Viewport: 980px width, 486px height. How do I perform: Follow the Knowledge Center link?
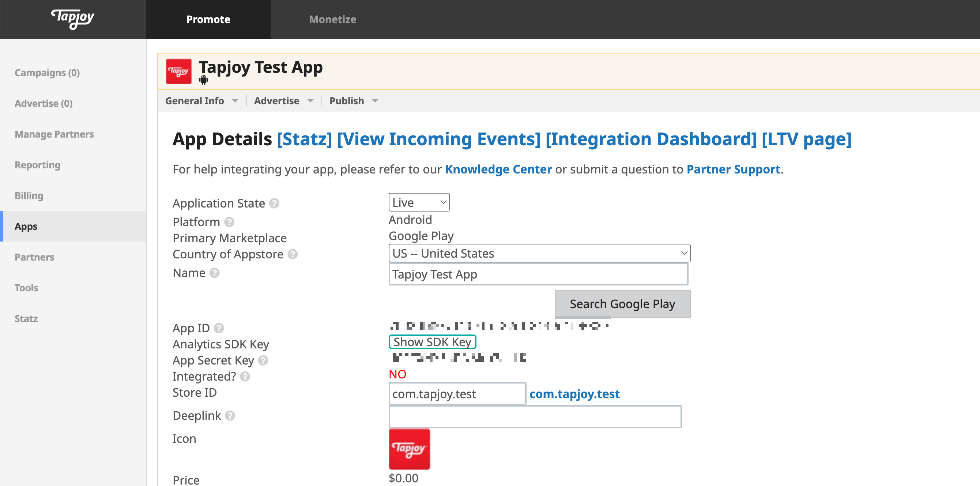(x=498, y=169)
